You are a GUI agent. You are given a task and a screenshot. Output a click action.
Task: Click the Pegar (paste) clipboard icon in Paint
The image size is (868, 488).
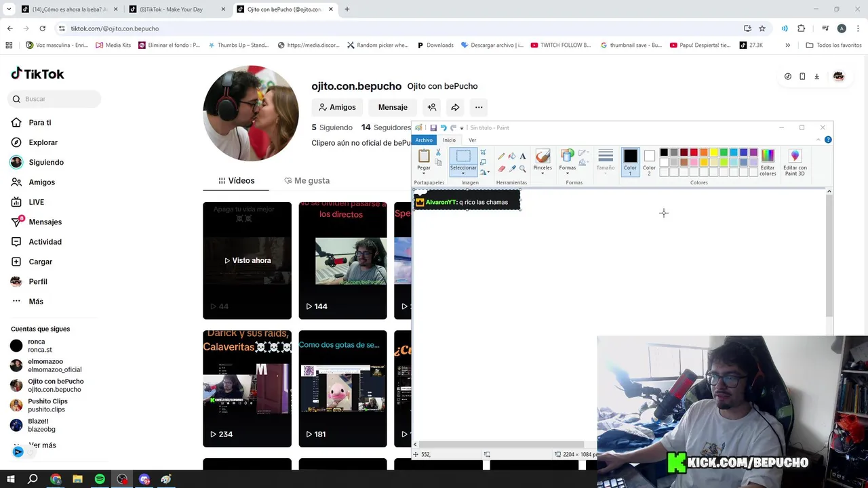coord(424,156)
